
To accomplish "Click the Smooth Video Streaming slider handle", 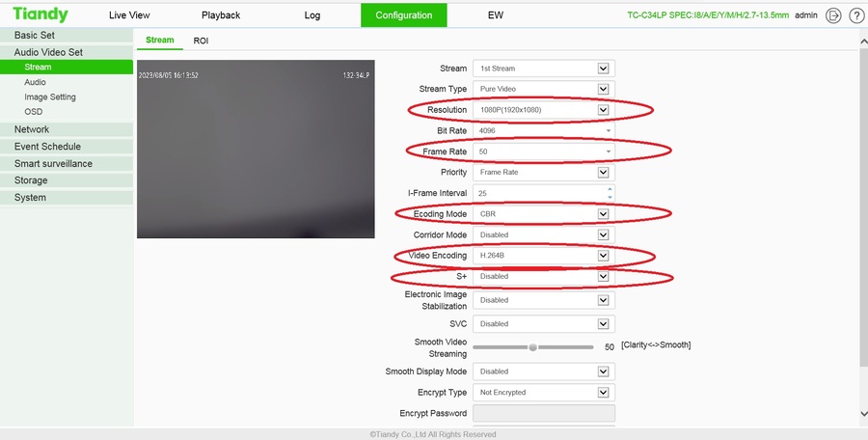I will [532, 347].
